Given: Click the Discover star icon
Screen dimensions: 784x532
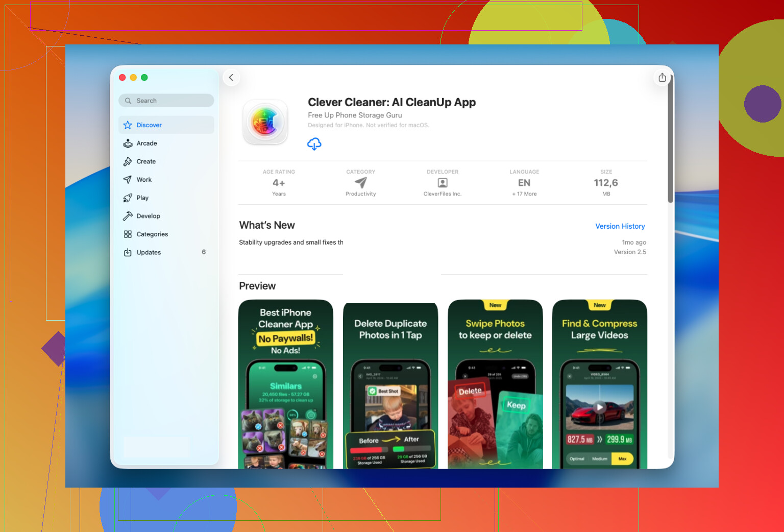Looking at the screenshot, I should (x=128, y=125).
